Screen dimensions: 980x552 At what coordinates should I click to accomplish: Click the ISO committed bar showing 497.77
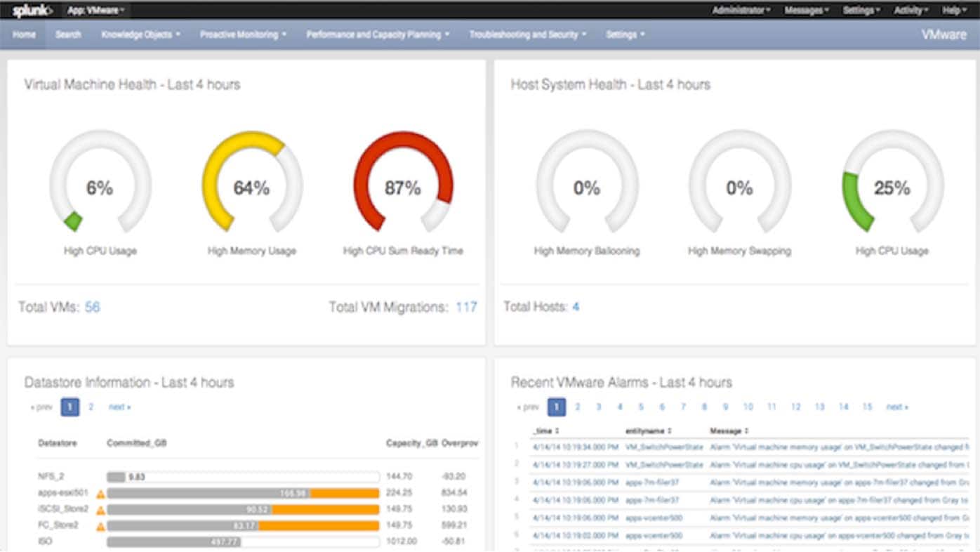(243, 542)
